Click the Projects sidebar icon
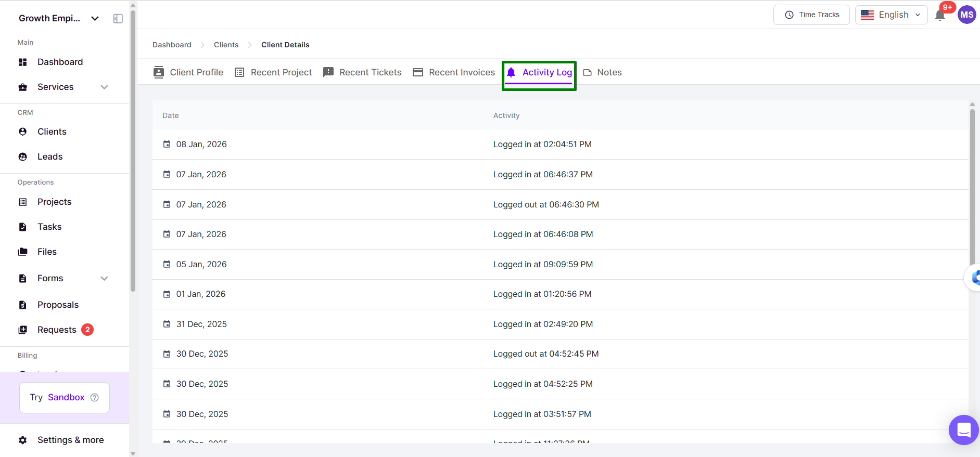Image resolution: width=980 pixels, height=457 pixels. [23, 202]
